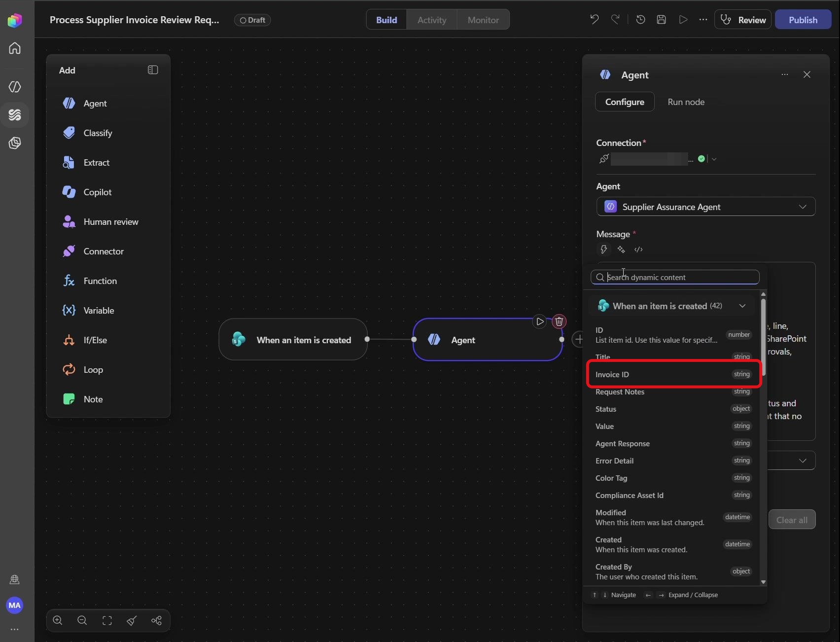Open sidebar more options ellipsis at bottom

(15, 629)
